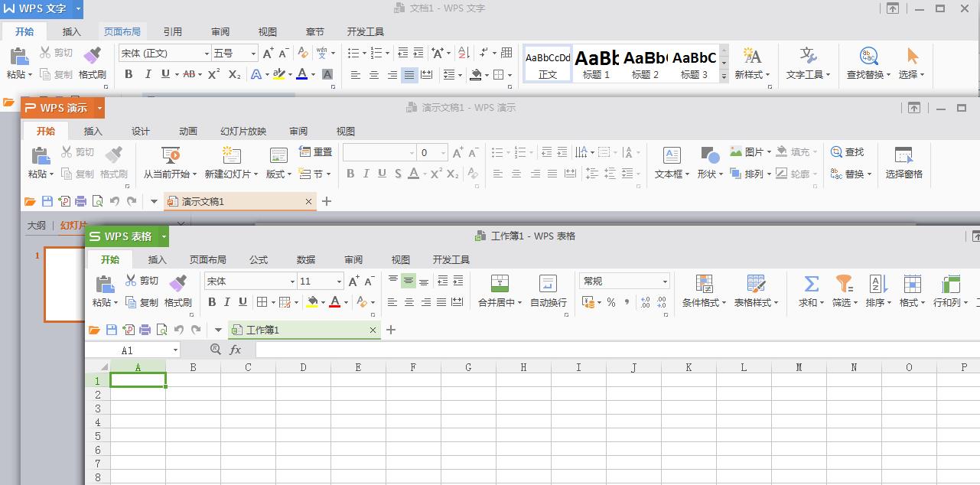The height and width of the screenshot is (485, 980).
Task: Open the Select dropdown in WPS Writer
Action: [912, 74]
